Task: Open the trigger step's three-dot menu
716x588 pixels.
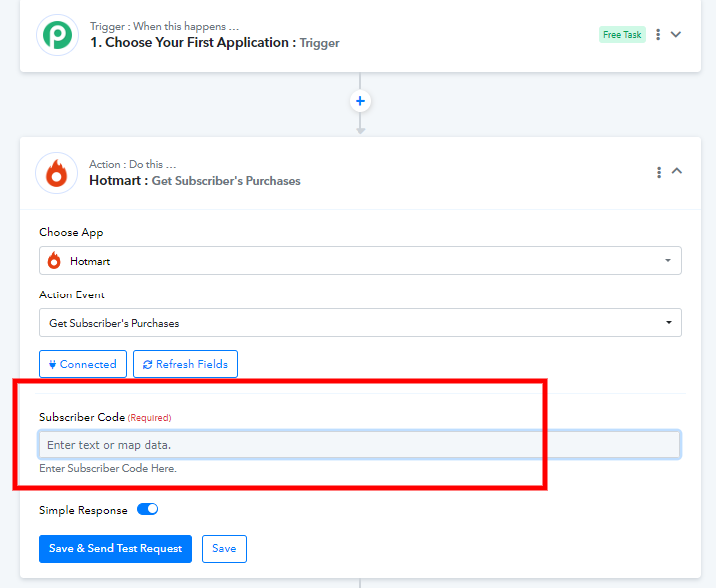Action: click(658, 34)
